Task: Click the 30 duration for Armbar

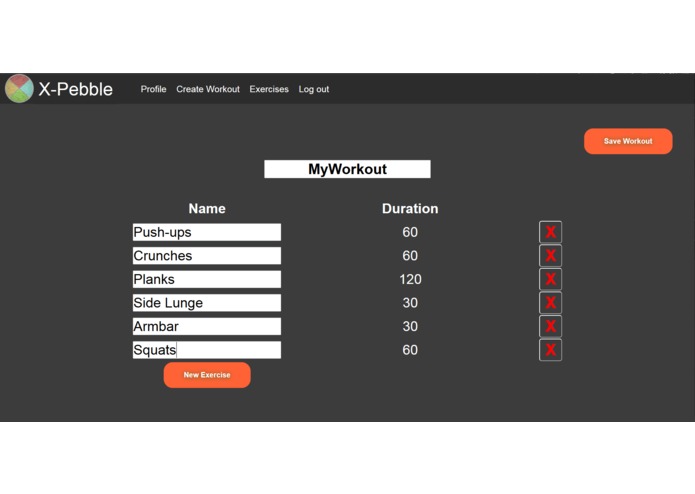Action: coord(410,326)
